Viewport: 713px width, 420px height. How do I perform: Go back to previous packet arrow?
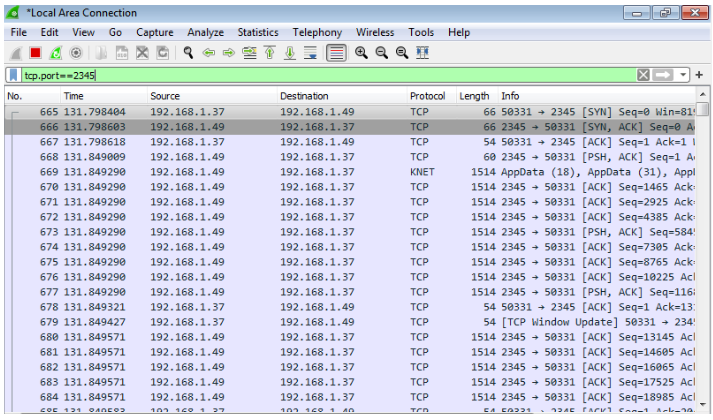pos(209,53)
